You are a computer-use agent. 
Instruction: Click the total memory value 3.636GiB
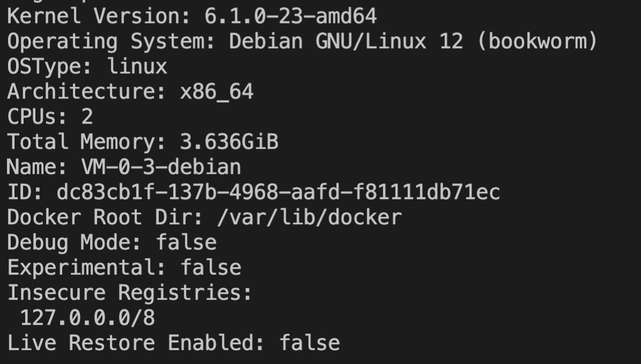coord(229,142)
